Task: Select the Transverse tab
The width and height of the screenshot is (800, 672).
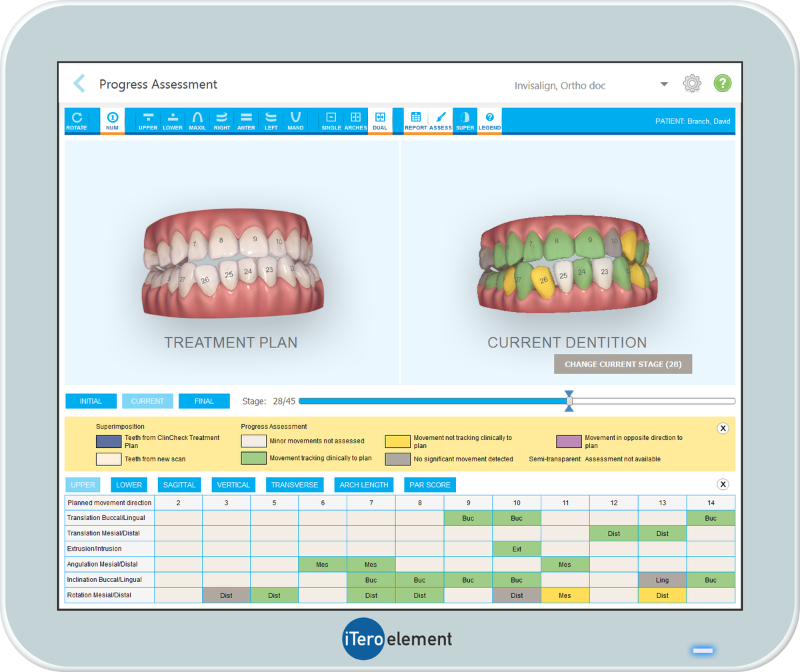Action: (x=294, y=485)
